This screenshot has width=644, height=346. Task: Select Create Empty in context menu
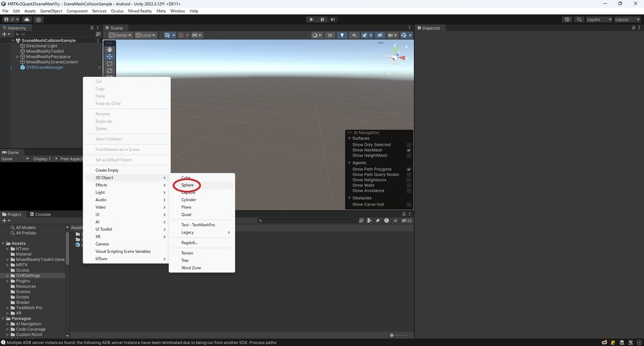[126, 170]
